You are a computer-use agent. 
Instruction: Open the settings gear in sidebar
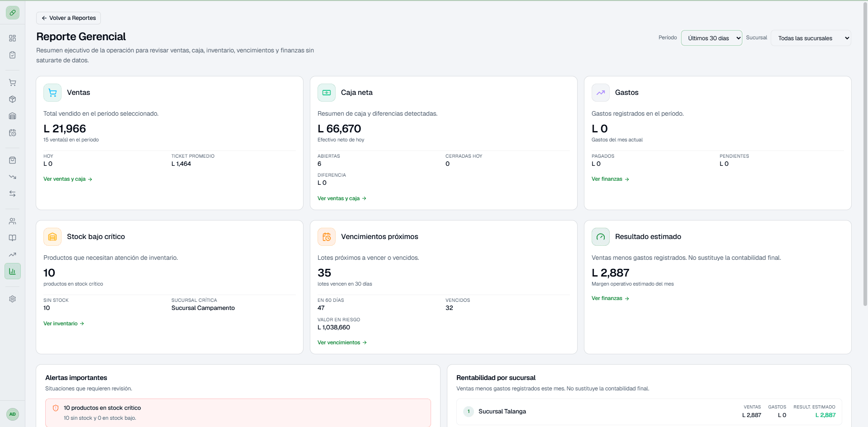coord(13,299)
